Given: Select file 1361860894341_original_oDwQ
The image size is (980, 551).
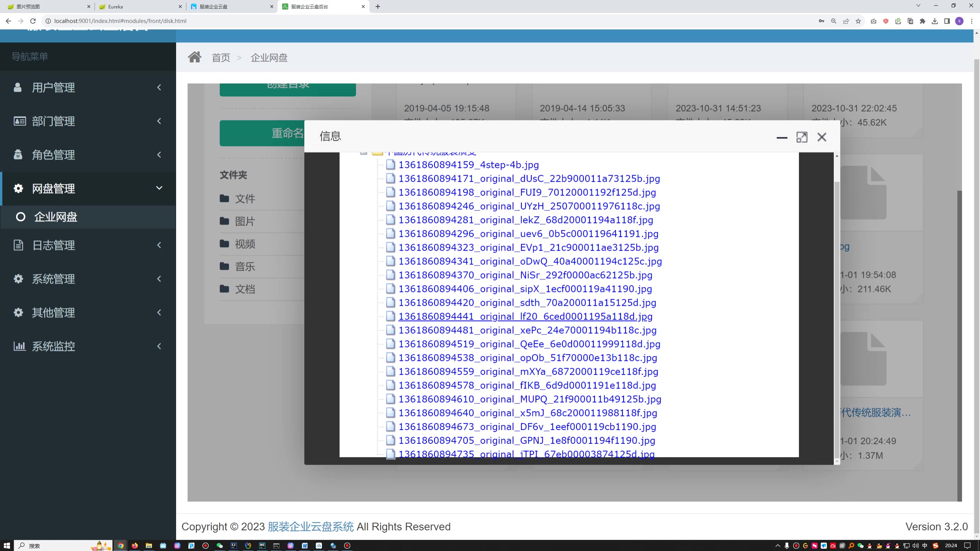Looking at the screenshot, I should [530, 261].
